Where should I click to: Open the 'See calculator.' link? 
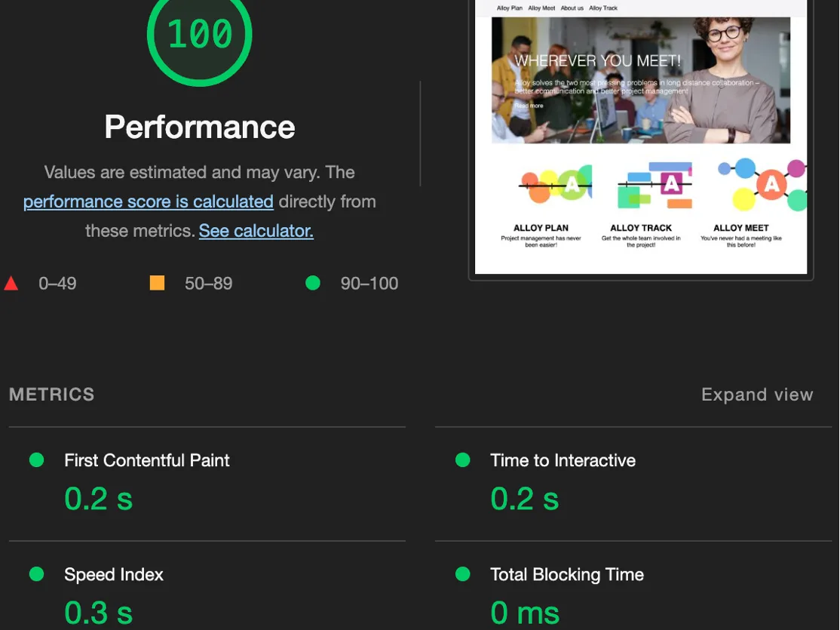point(256,231)
